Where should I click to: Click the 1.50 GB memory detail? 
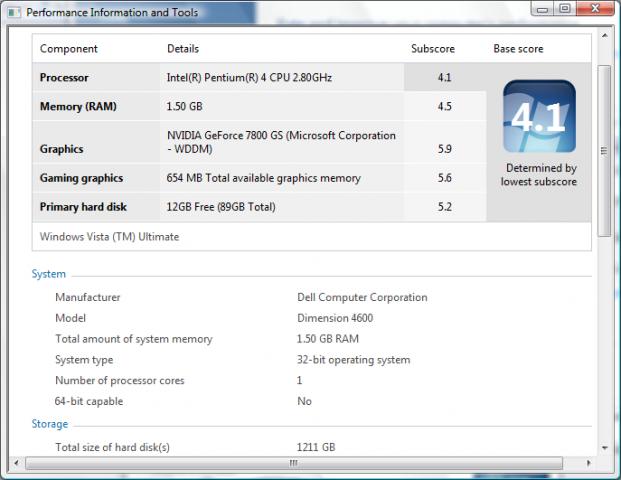coord(185,107)
